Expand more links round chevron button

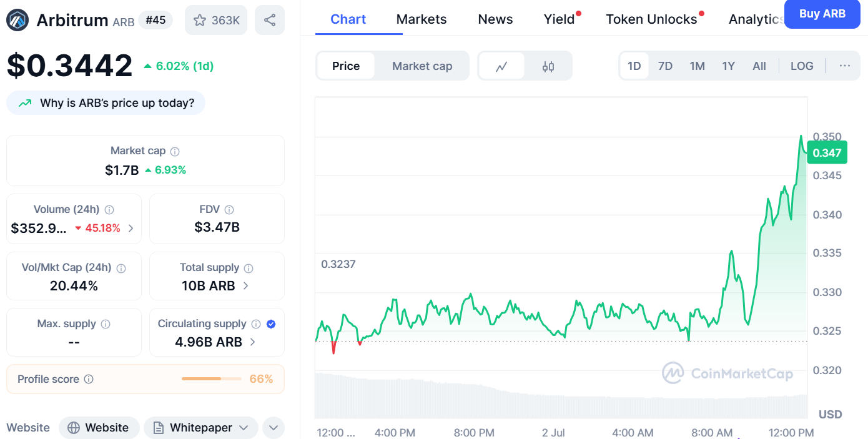[274, 428]
